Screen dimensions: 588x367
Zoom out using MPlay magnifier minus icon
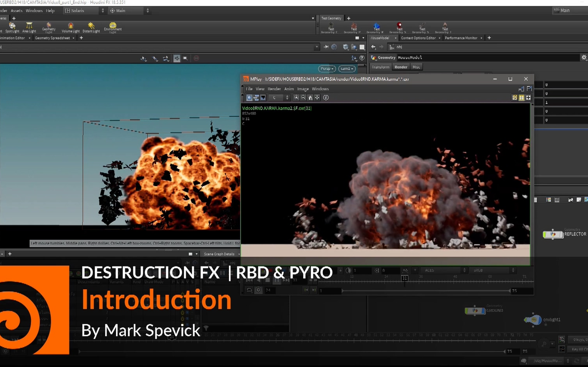tap(303, 98)
